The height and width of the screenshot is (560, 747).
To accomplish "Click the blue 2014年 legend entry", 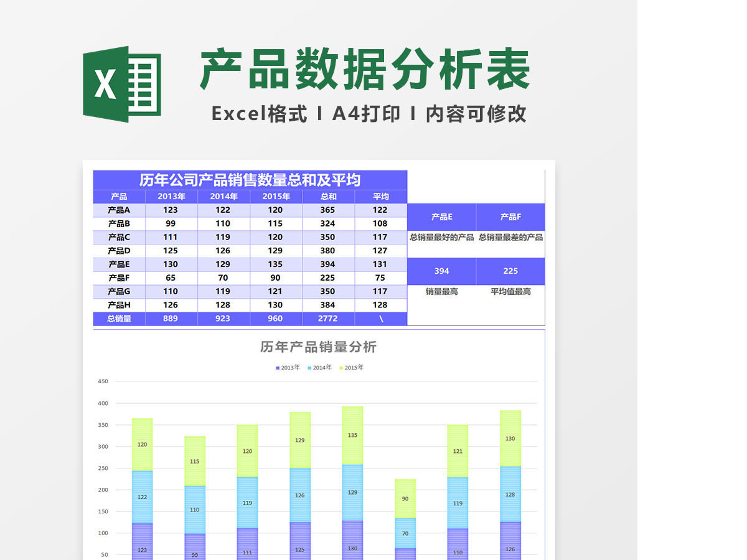I will pos(319,368).
